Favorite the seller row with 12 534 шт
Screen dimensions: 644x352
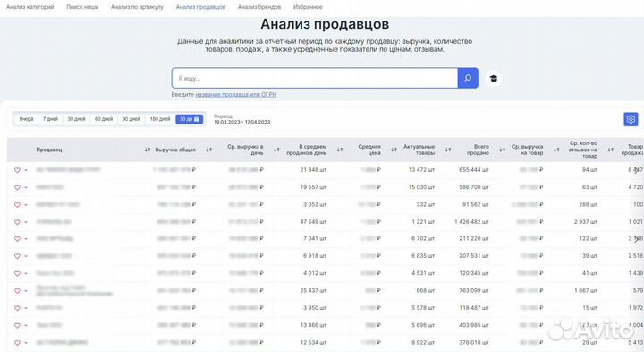17,342
